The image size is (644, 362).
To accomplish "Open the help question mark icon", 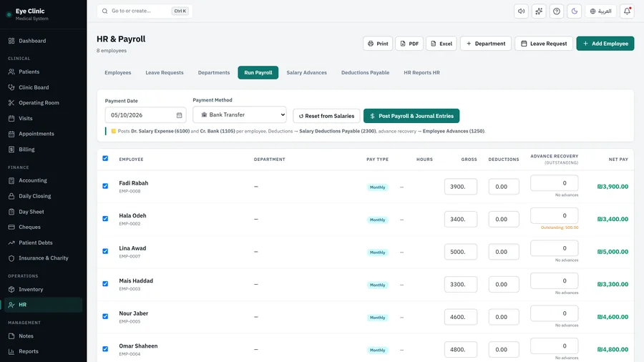I will pyautogui.click(x=557, y=11).
